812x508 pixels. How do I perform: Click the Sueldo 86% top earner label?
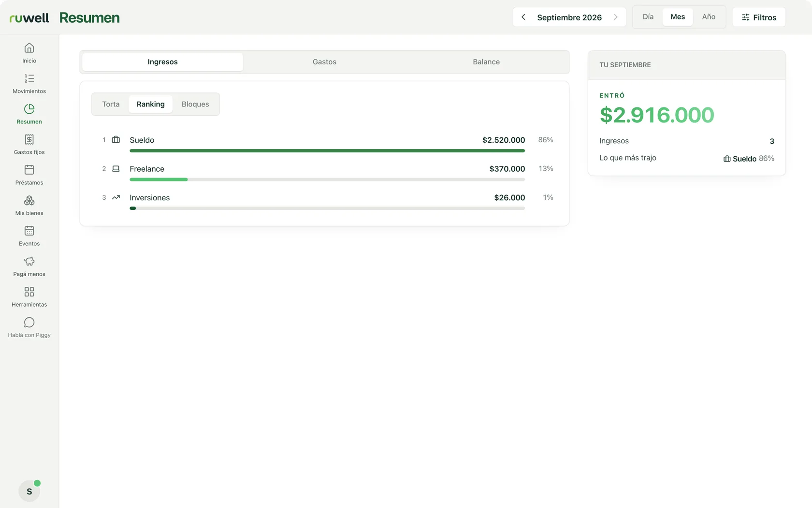(749, 159)
